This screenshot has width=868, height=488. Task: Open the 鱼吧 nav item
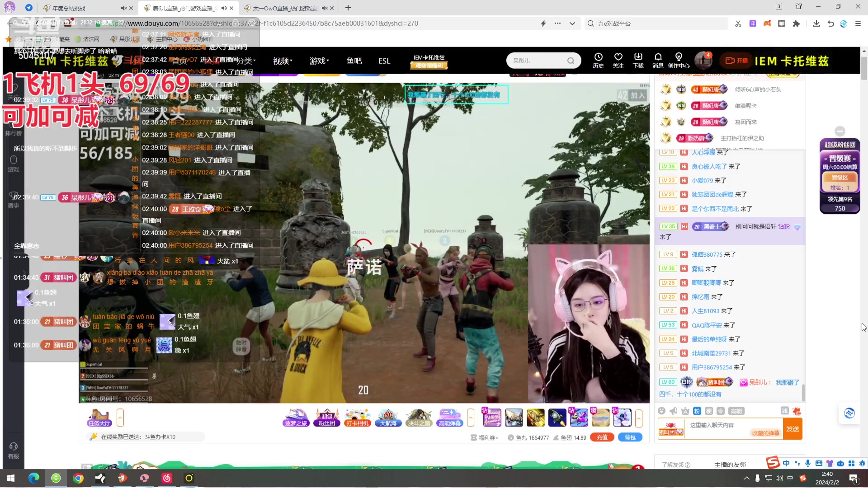coord(354,61)
